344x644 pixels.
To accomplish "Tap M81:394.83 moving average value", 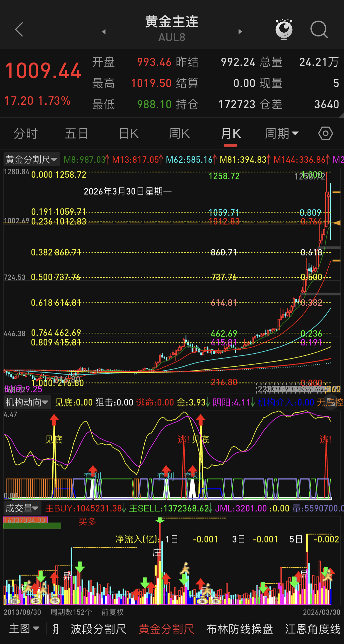I will pos(245,160).
